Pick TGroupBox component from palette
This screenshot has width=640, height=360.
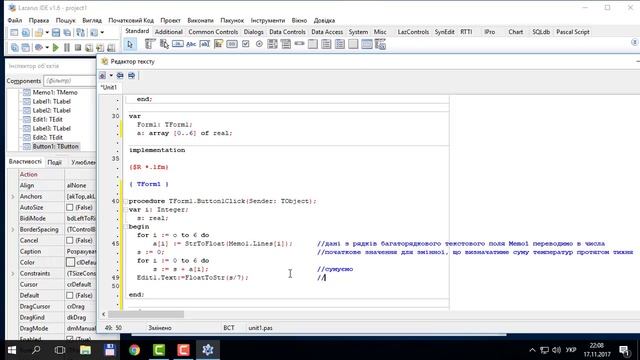click(313, 44)
